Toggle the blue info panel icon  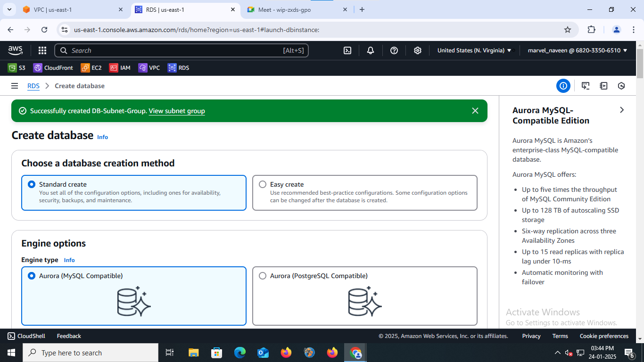[x=563, y=86]
